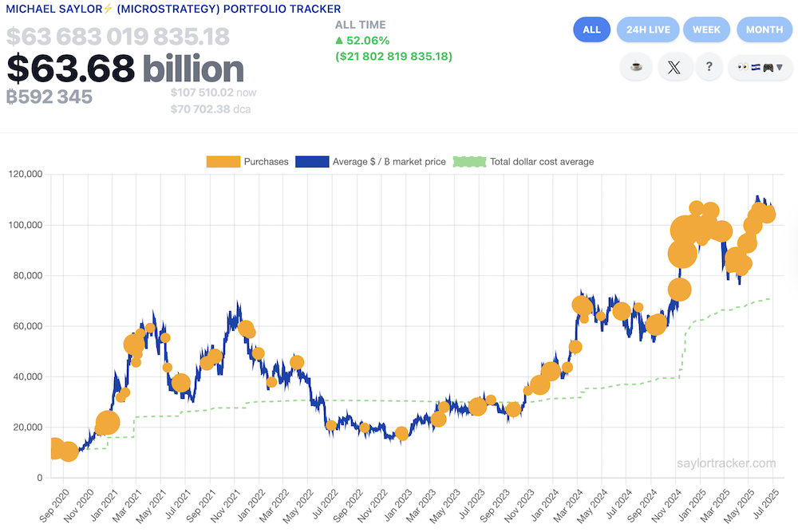Select the eyes emoji icon
Screen dimensions: 798x532
coord(743,67)
